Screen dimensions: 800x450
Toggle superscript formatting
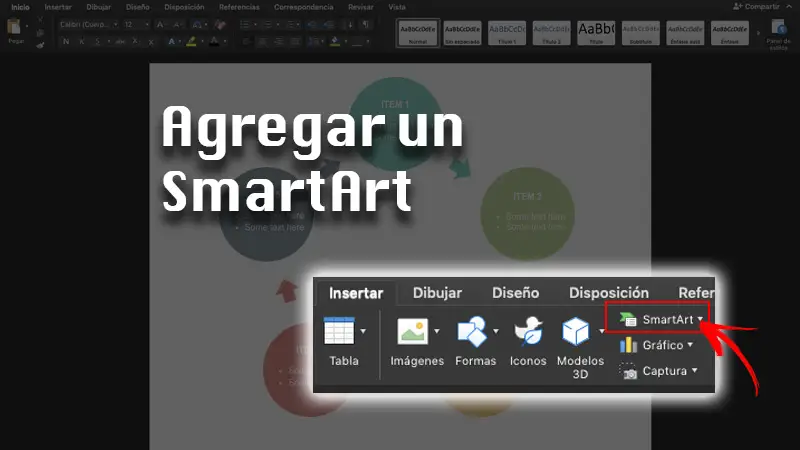tap(151, 42)
